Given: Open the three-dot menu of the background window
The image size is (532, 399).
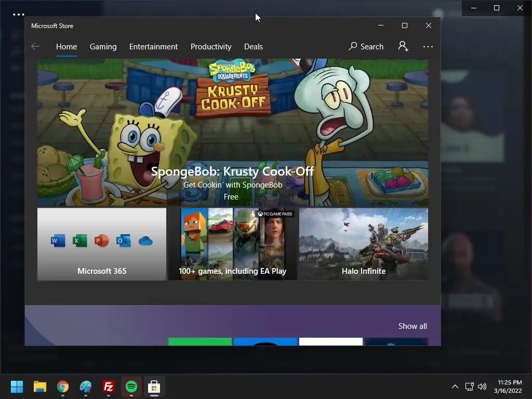Looking at the screenshot, I should 18,15.
